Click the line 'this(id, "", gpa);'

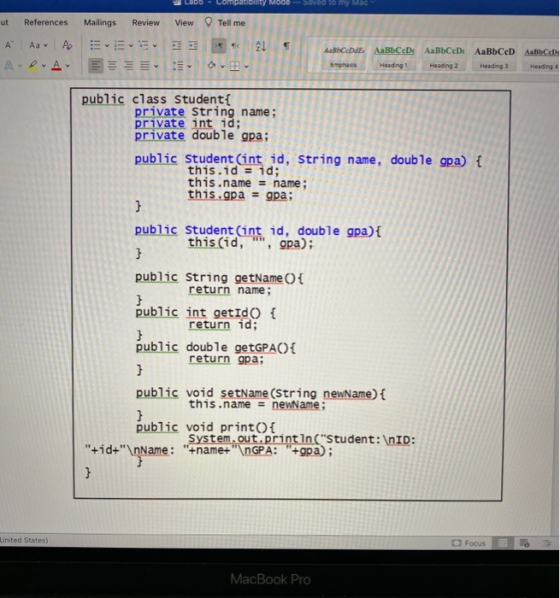(250, 243)
